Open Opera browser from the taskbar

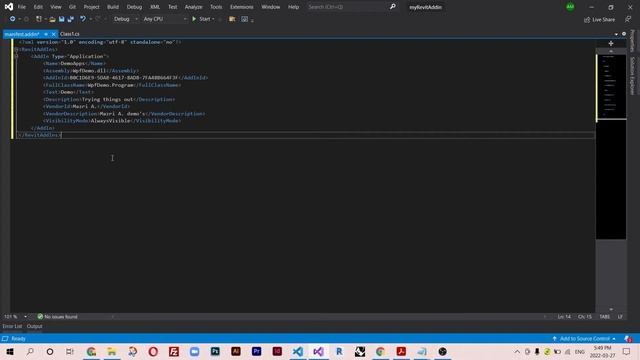click(153, 351)
